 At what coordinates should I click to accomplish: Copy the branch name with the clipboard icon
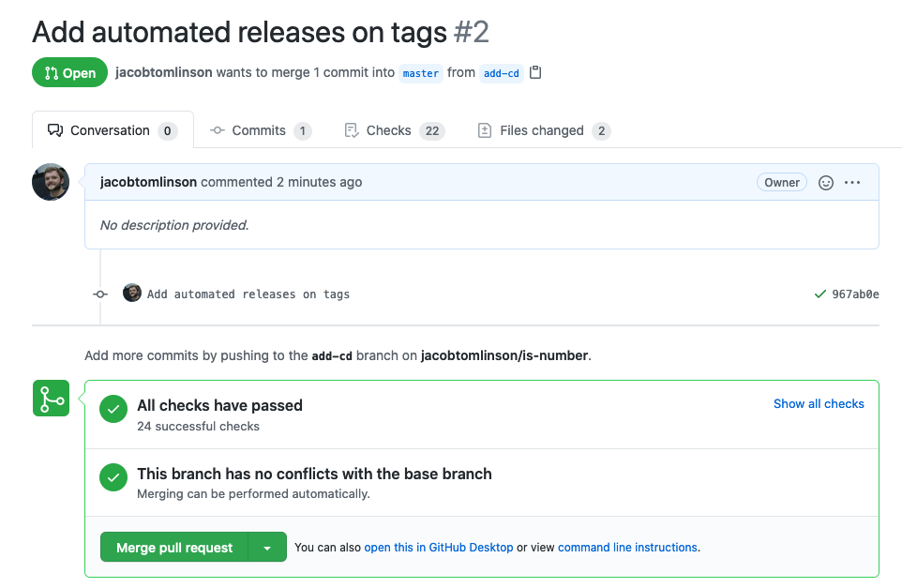click(534, 70)
